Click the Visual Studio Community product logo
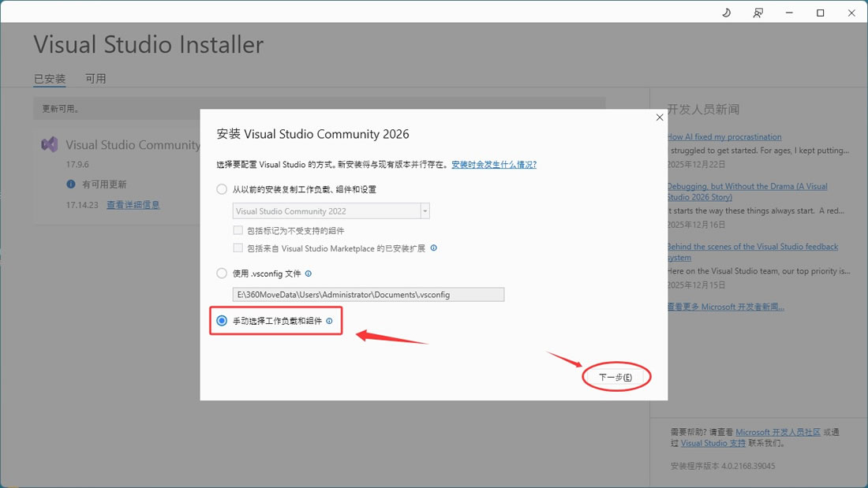 click(50, 145)
